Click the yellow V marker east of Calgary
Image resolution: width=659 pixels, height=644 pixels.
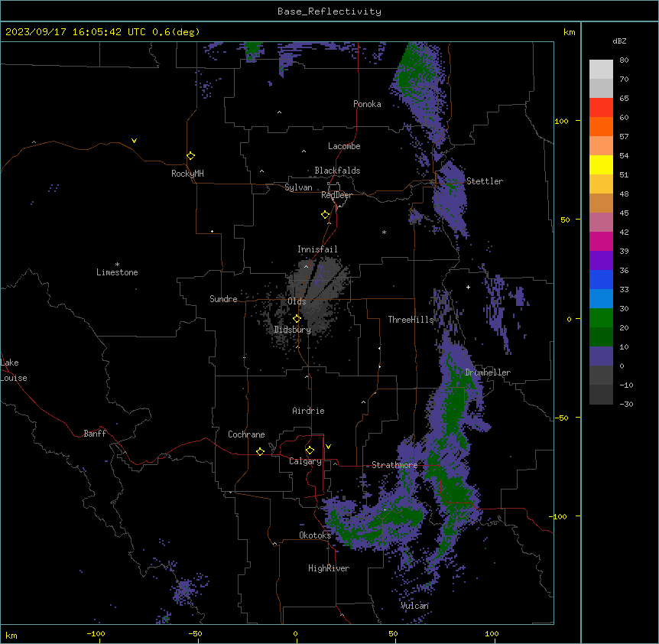tap(328, 447)
